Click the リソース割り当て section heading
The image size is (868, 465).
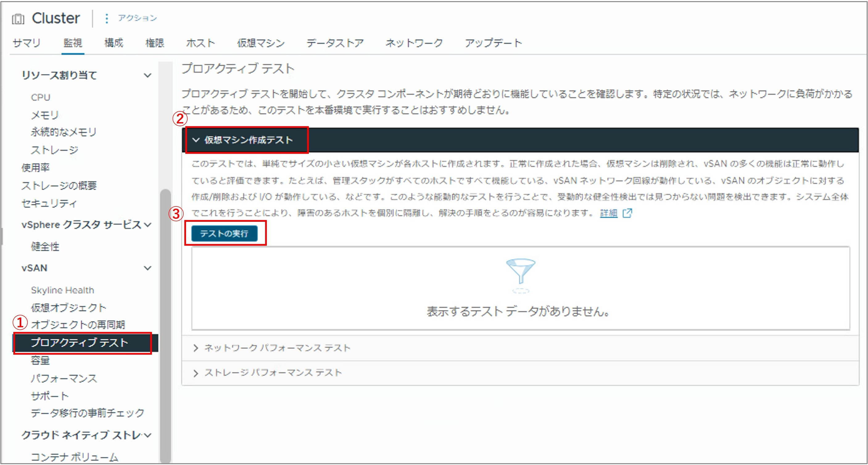[59, 75]
